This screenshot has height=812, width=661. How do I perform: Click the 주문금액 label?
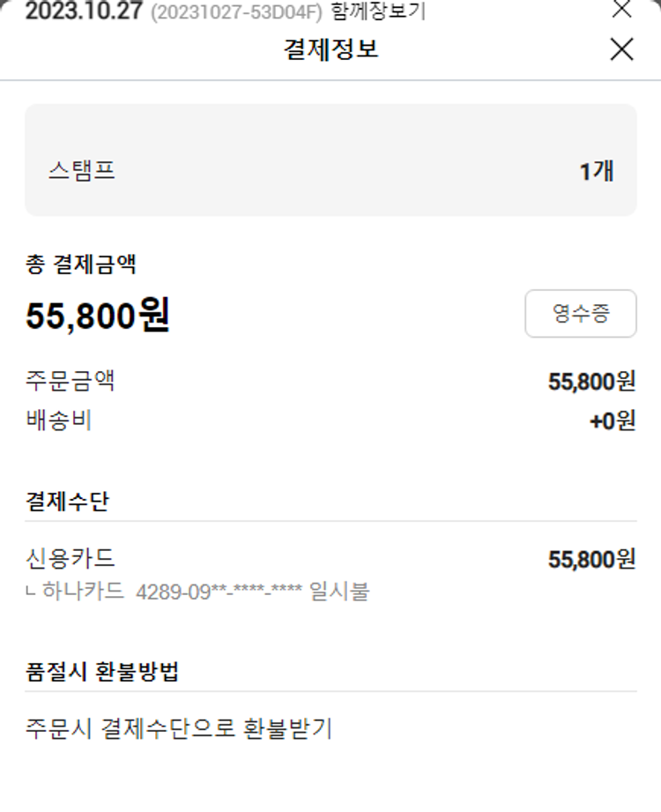coord(71,382)
